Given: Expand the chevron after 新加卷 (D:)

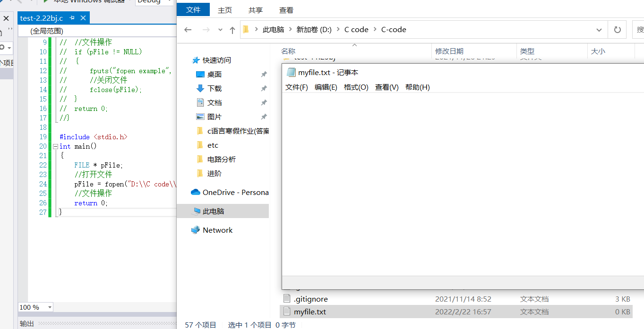Looking at the screenshot, I should [338, 30].
